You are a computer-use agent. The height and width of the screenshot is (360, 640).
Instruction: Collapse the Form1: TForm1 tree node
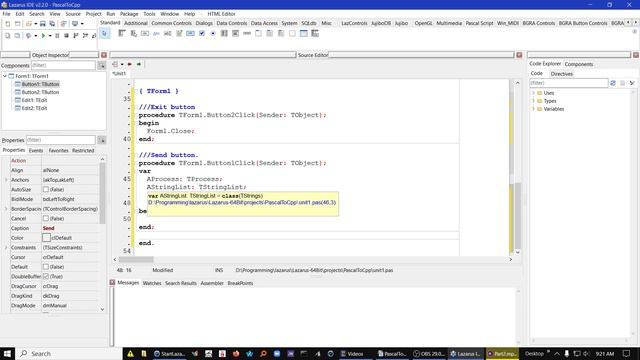(x=4, y=76)
